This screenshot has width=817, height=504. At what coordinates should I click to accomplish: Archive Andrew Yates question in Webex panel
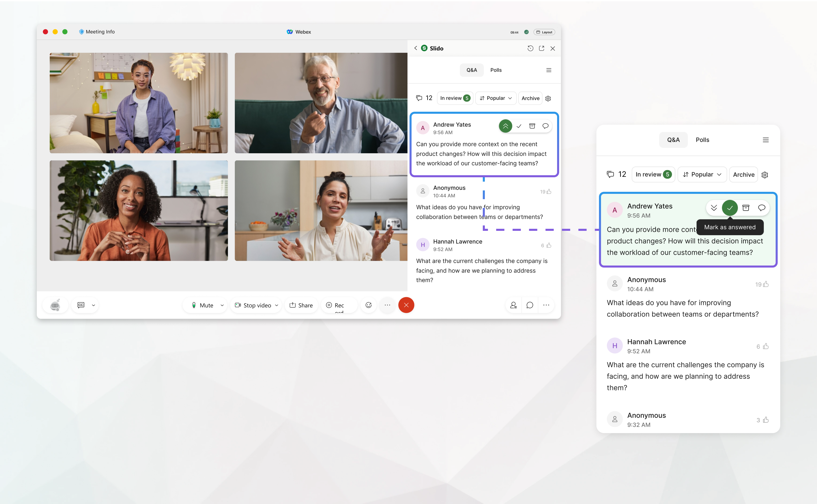click(532, 126)
